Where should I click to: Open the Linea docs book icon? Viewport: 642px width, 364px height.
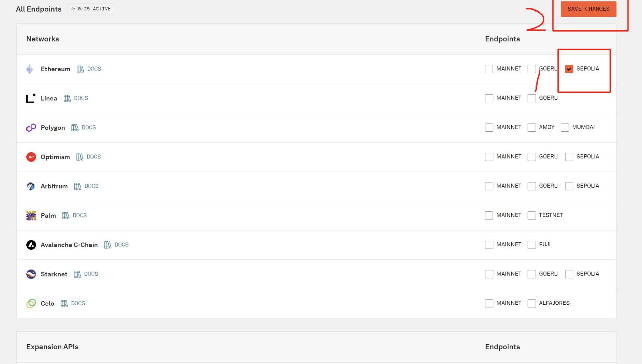tap(67, 98)
